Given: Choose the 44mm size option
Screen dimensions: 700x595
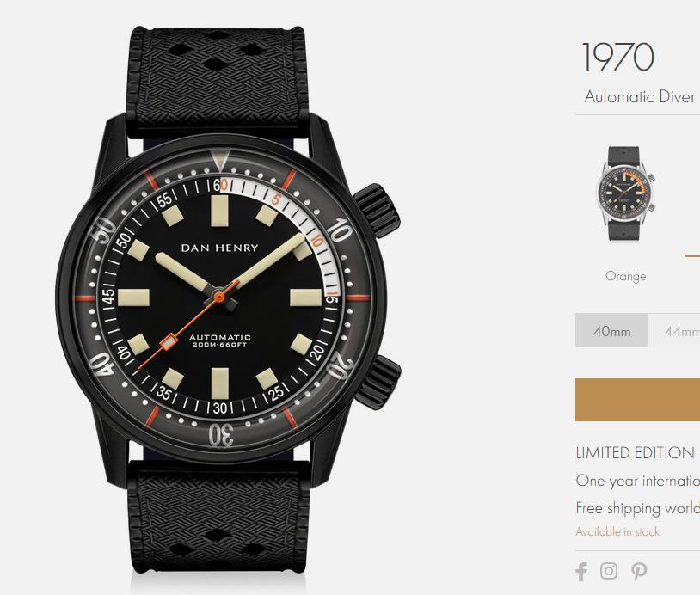Looking at the screenshot, I should 679,331.
